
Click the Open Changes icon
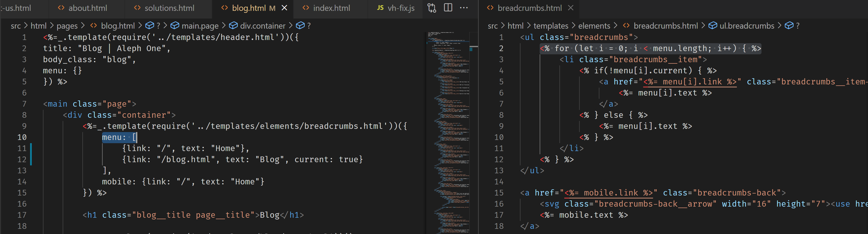pyautogui.click(x=432, y=7)
